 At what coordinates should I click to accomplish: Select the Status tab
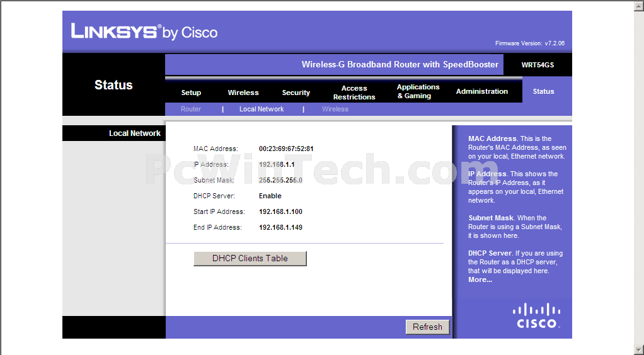[x=543, y=91]
